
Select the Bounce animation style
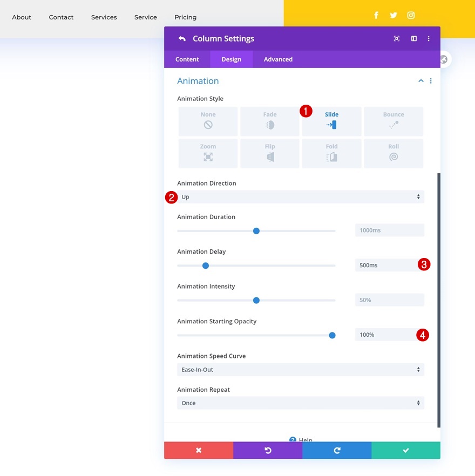pos(393,121)
